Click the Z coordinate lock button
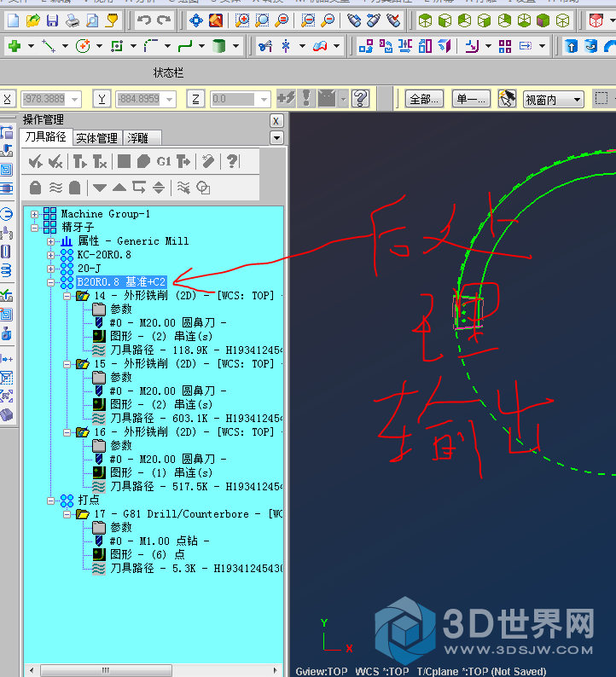 coord(195,99)
